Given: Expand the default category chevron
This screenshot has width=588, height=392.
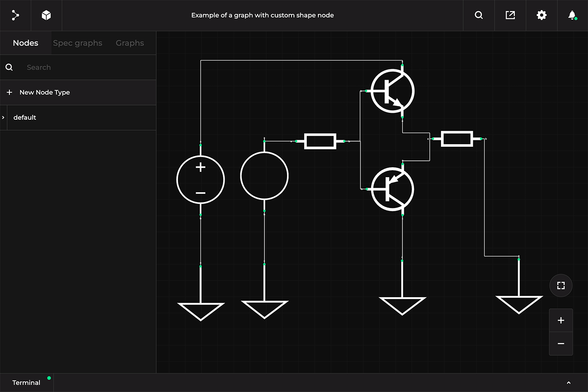Looking at the screenshot, I should tap(3, 118).
